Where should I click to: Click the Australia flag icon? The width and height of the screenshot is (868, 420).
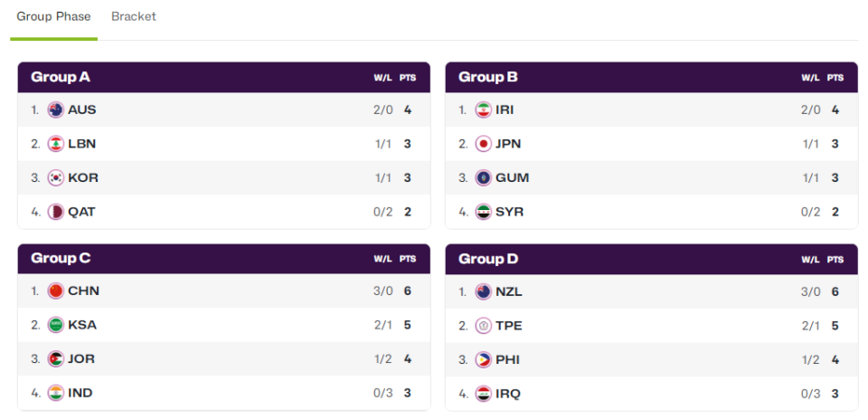(56, 110)
